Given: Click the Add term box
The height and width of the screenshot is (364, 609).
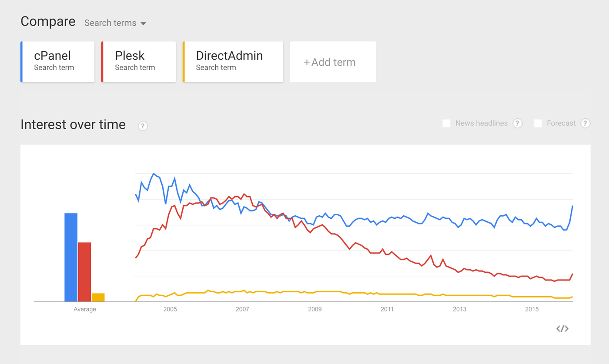Looking at the screenshot, I should [x=333, y=62].
